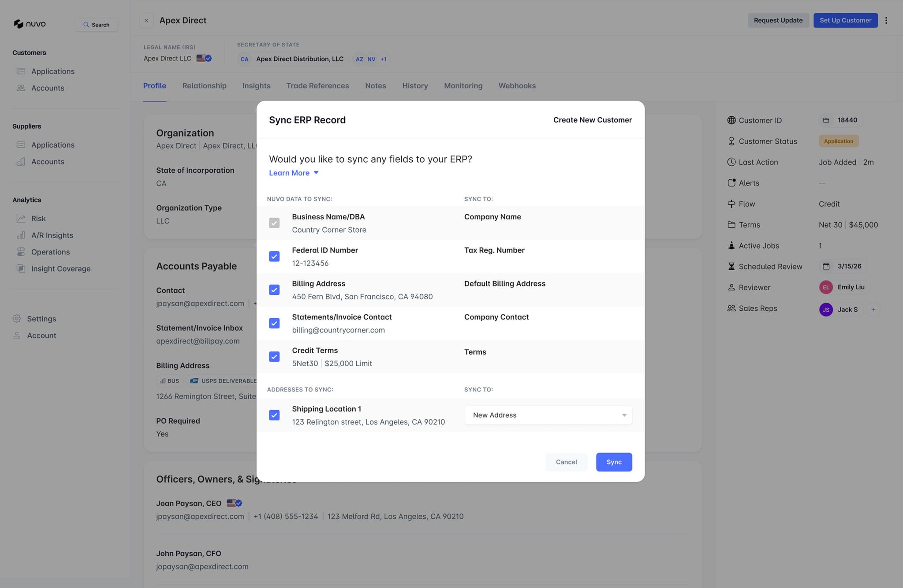Click the Customer ID globe icon

pos(731,120)
